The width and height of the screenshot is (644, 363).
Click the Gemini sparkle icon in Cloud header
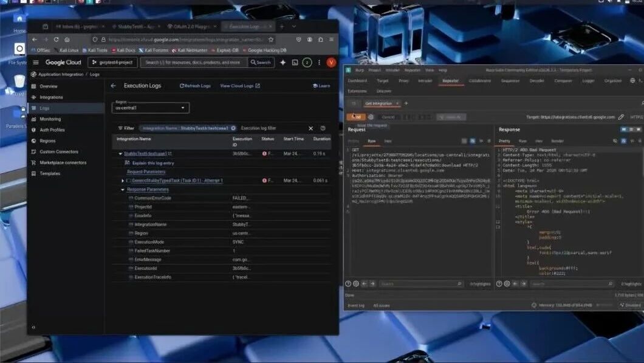(283, 63)
